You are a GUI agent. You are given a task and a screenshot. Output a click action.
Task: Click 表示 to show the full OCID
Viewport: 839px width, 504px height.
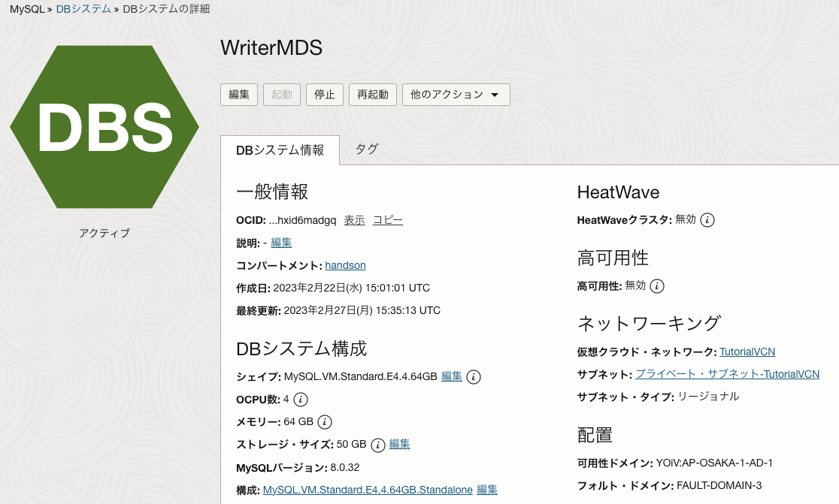pyautogui.click(x=354, y=220)
